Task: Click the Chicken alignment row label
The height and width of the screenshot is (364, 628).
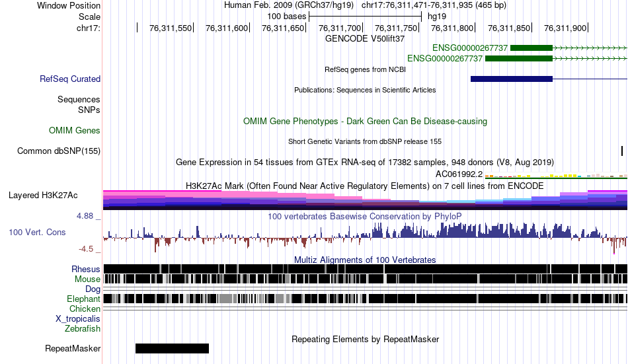Action: [x=85, y=309]
